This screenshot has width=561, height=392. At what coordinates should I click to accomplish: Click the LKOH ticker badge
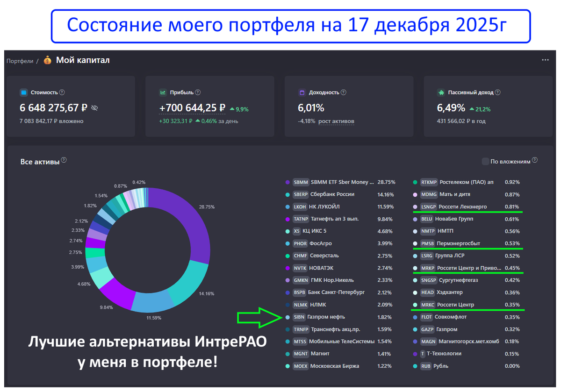pyautogui.click(x=301, y=207)
